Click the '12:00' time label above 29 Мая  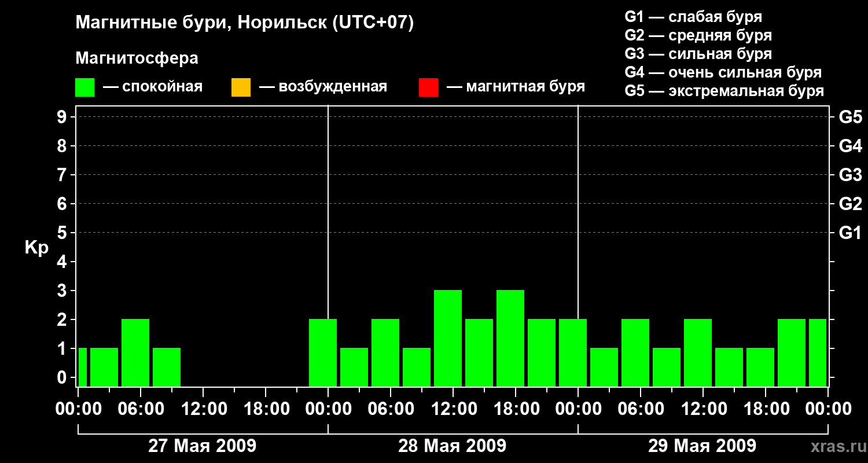[703, 409]
